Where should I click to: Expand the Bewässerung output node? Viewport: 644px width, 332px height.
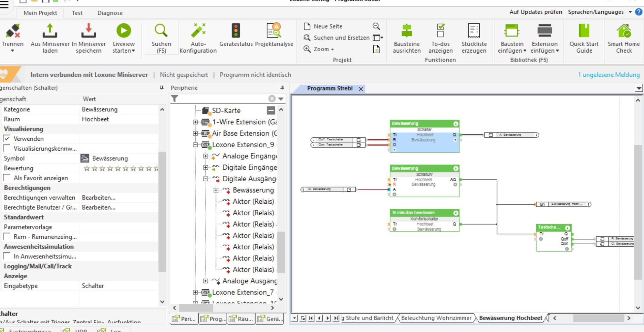(x=216, y=190)
